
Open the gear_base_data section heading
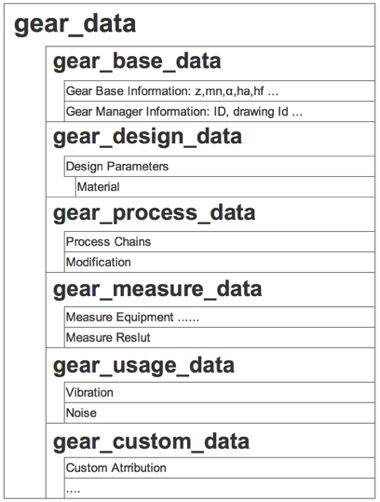137,62
